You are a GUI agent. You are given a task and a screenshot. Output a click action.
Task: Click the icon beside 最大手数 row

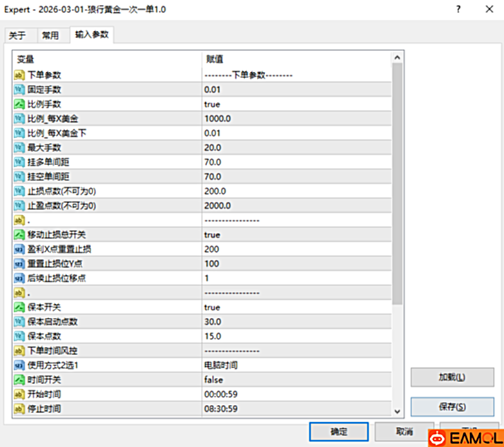19,148
